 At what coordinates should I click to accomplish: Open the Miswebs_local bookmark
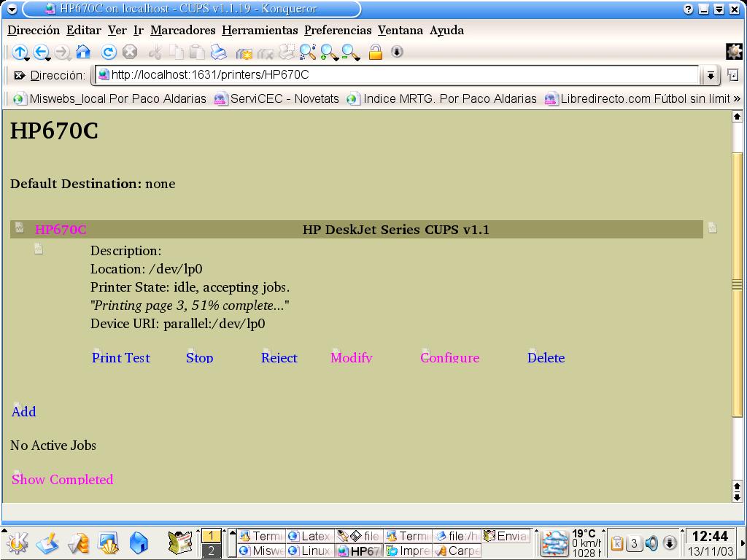(111, 98)
